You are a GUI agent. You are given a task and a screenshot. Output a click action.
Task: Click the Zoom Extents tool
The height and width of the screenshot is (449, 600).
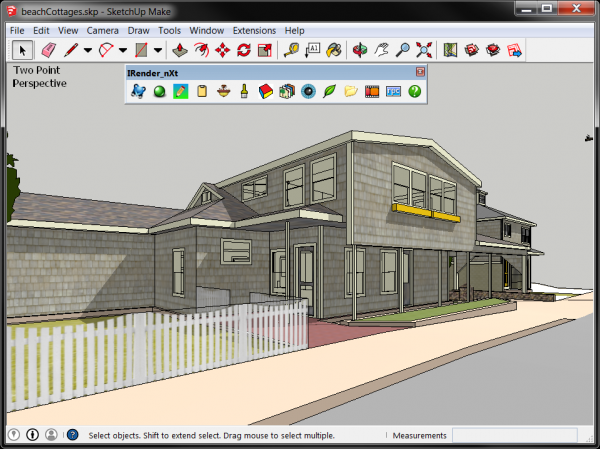coord(424,49)
